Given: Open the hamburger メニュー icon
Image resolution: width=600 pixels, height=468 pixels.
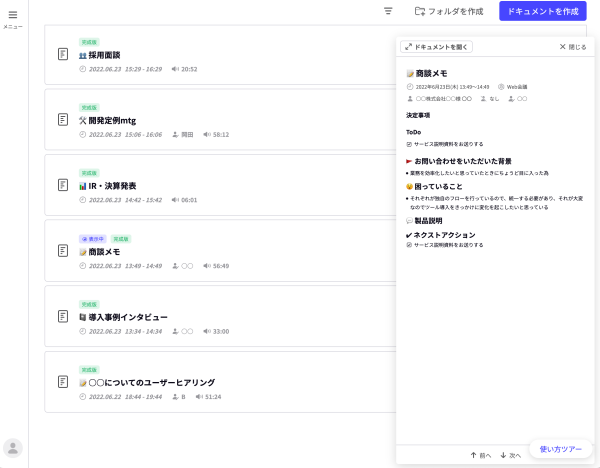Looking at the screenshot, I should click(x=13, y=15).
